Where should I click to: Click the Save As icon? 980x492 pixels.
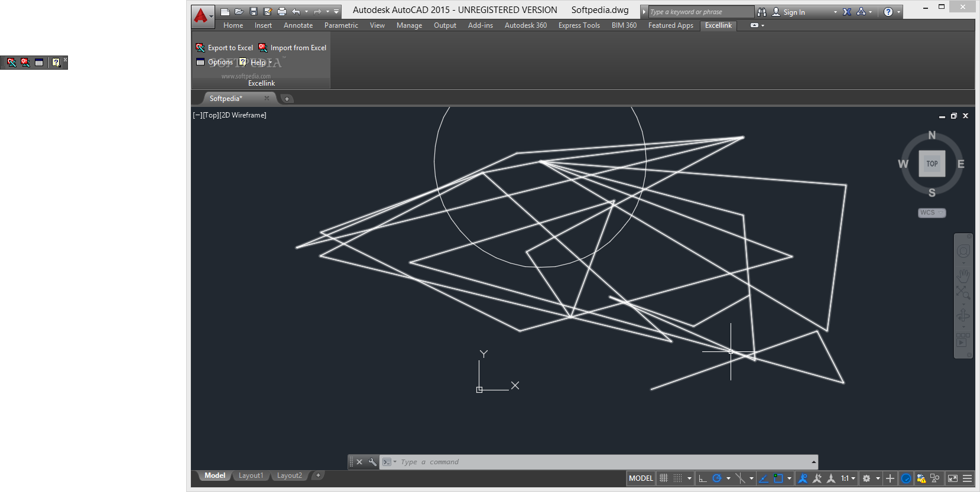pyautogui.click(x=268, y=11)
